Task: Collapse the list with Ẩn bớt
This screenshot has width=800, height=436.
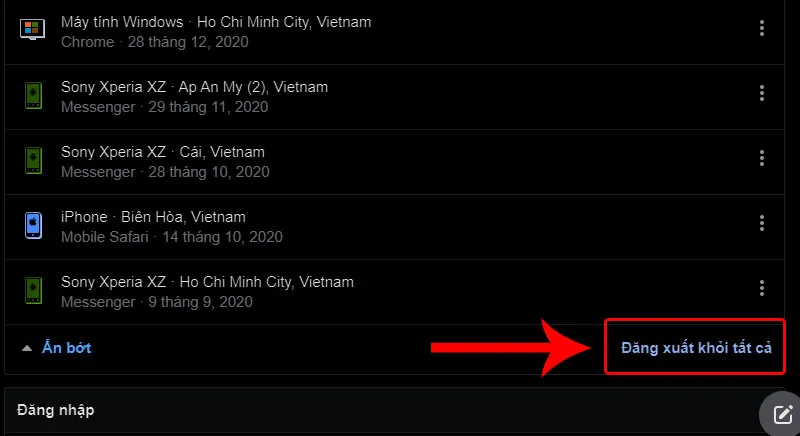Action: pyautogui.click(x=66, y=348)
